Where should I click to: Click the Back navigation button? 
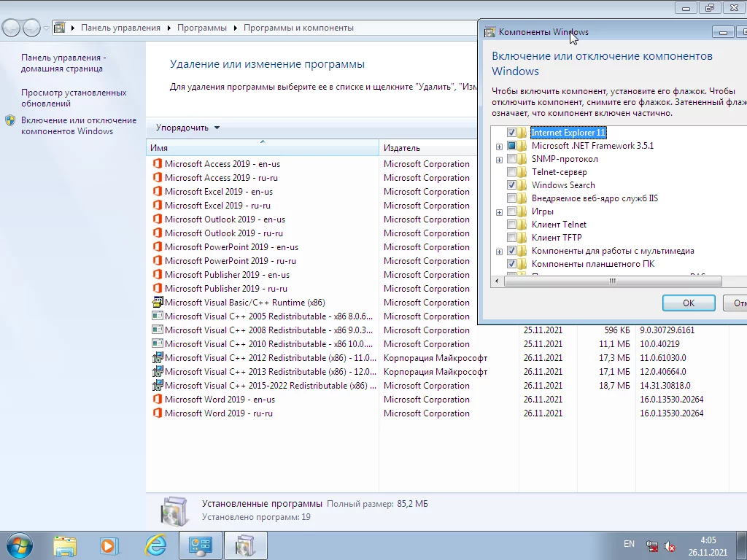pos(12,28)
